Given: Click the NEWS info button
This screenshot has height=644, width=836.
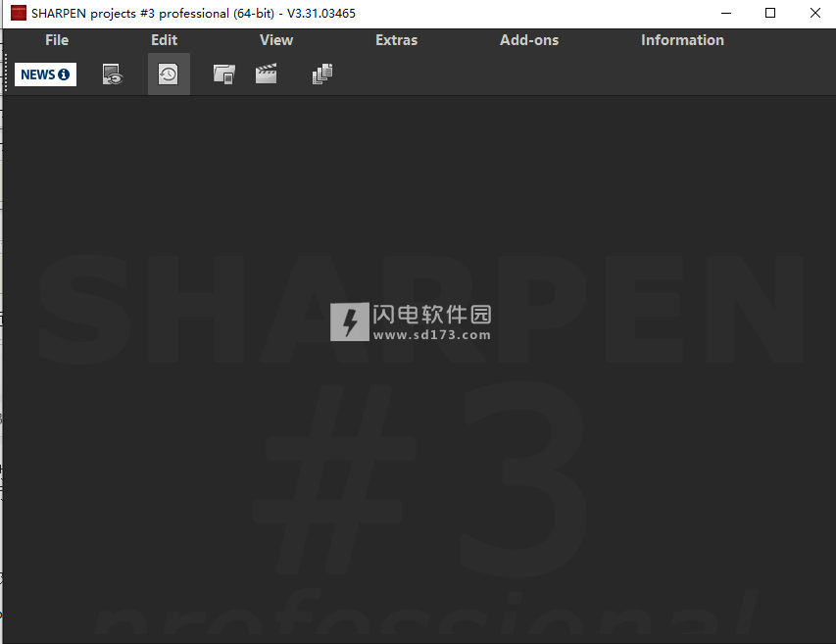Looking at the screenshot, I should tap(45, 74).
